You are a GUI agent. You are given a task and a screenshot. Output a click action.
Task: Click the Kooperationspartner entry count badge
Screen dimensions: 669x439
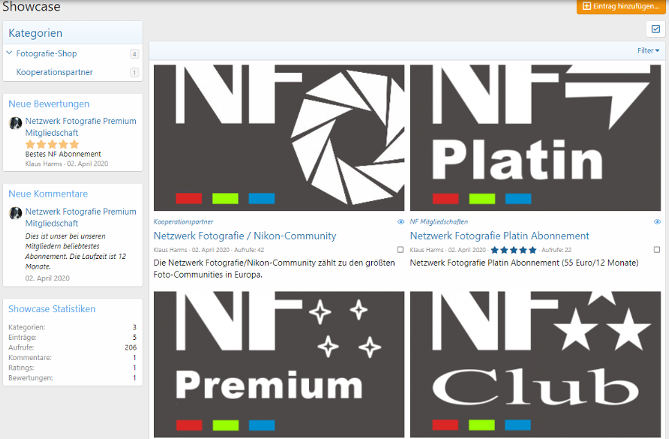(134, 73)
